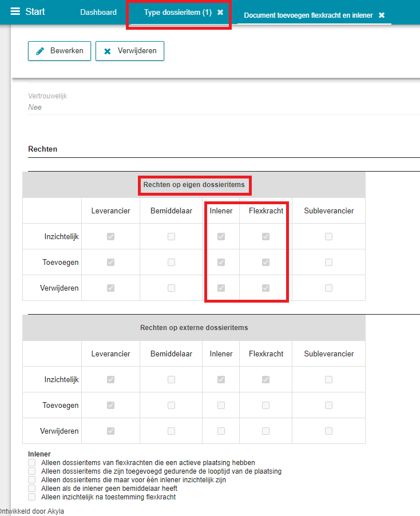Open the hamburger Start menu icon
420x516 pixels.
coord(15,12)
